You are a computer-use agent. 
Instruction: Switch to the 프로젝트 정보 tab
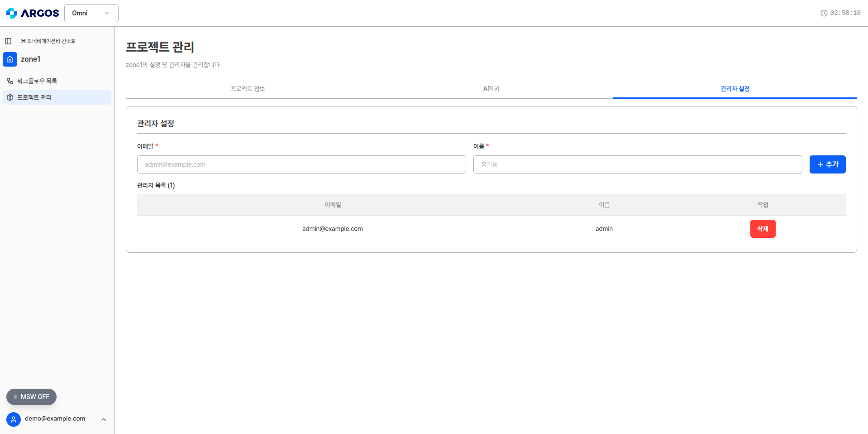tap(248, 89)
